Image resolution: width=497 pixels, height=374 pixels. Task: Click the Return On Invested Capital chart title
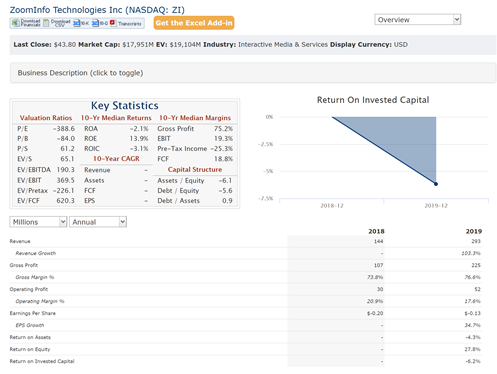(373, 100)
